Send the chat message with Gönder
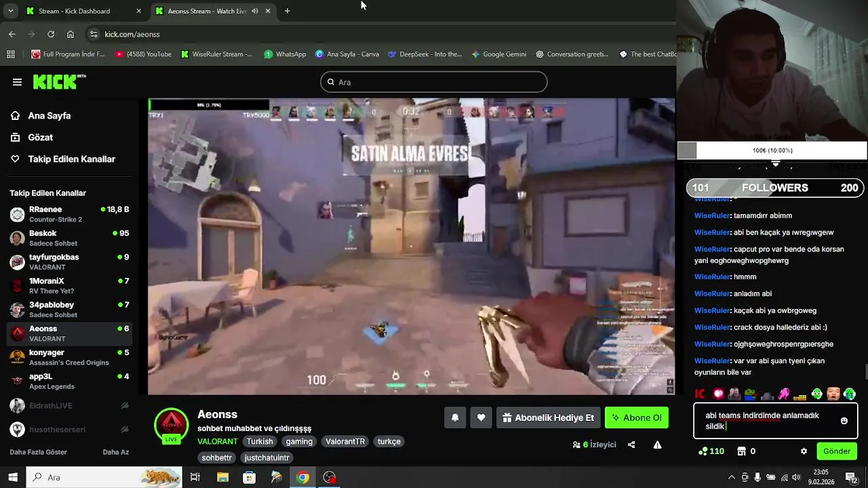The image size is (868, 488). [x=837, y=451]
